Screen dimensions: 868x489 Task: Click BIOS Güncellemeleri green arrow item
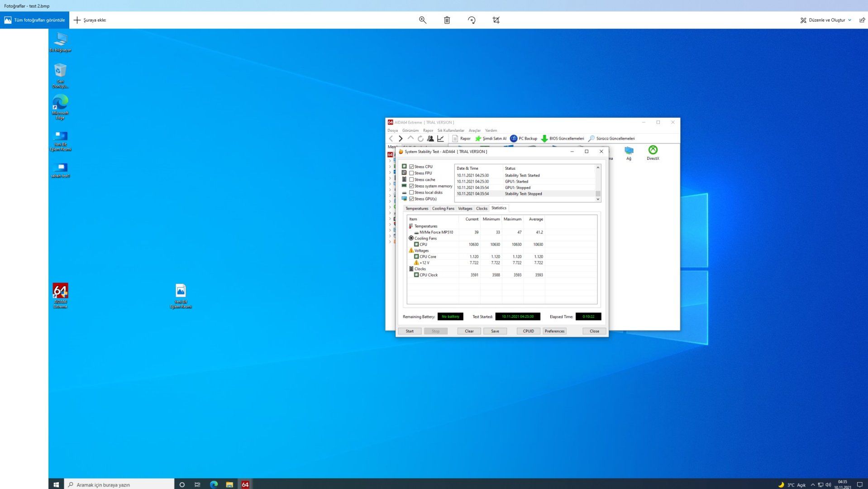[x=563, y=139]
